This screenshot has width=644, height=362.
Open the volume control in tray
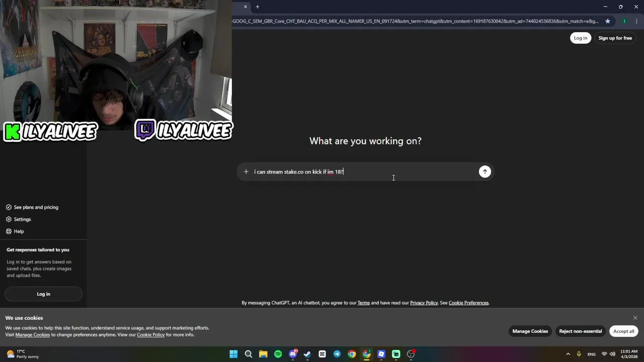(x=612, y=354)
